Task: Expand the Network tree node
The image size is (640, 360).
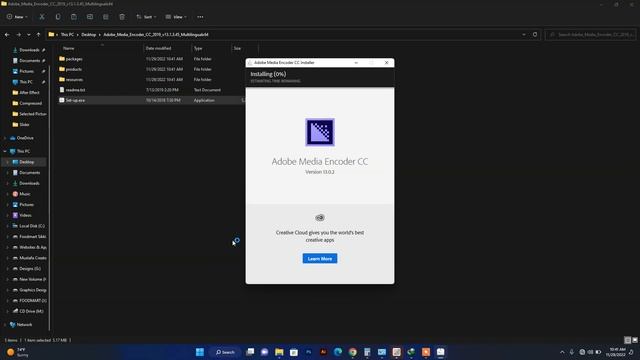Action: click(5, 325)
